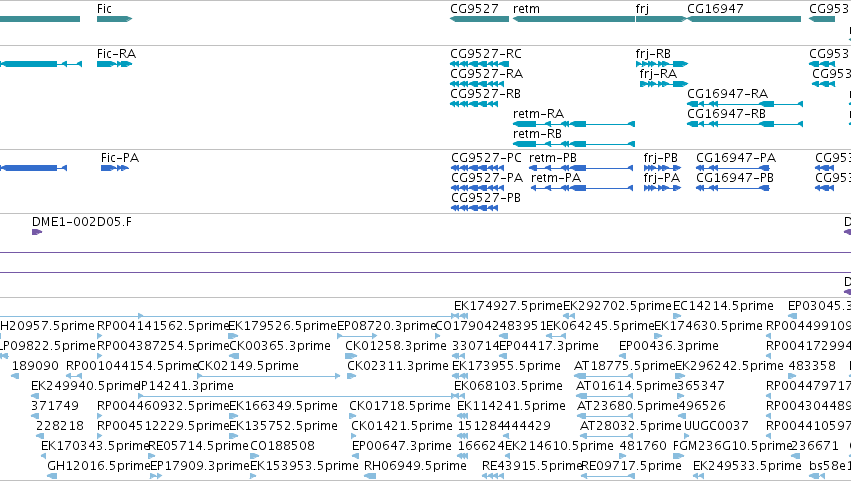Click the DME1-002D05.F feature label
Screen dimensions: 851x481
point(82,222)
